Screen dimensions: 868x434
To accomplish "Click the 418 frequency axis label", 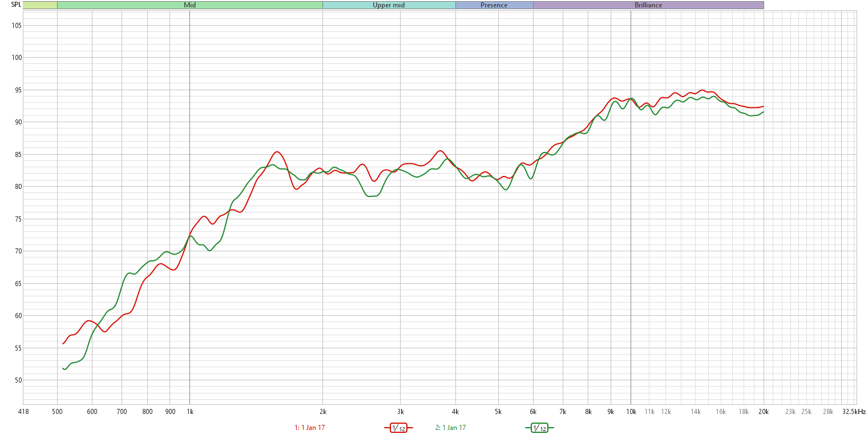I will pyautogui.click(x=23, y=411).
